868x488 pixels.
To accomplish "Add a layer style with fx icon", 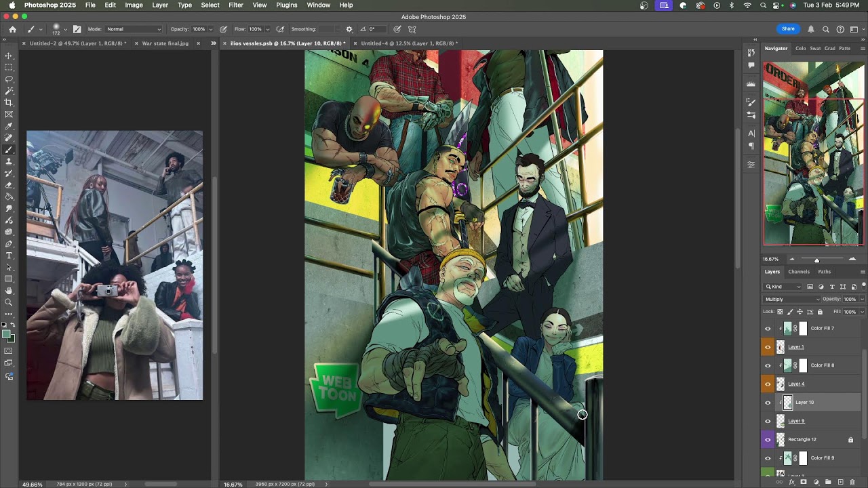I will pyautogui.click(x=791, y=482).
